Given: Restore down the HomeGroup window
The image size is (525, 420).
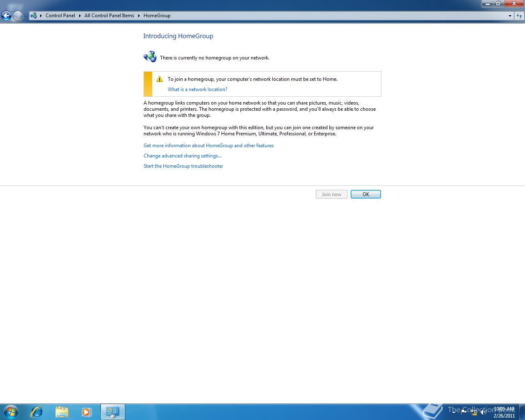Looking at the screenshot, I should (498, 4).
